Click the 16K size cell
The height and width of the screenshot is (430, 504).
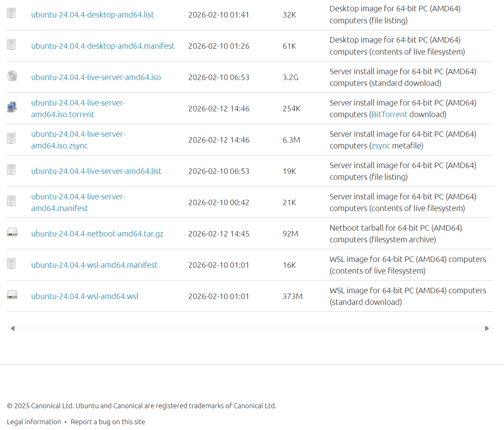pyautogui.click(x=289, y=265)
